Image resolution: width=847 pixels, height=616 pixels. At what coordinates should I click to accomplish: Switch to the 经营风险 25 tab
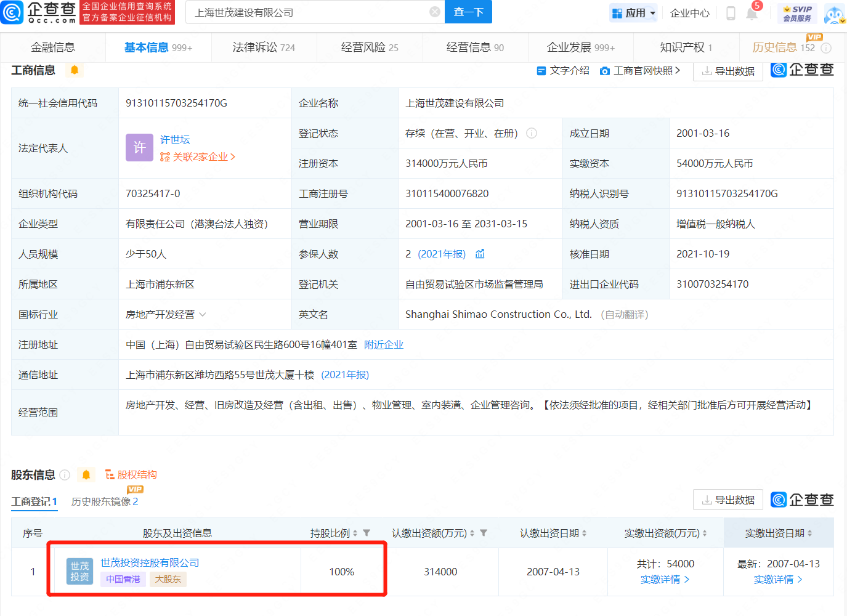(x=370, y=47)
